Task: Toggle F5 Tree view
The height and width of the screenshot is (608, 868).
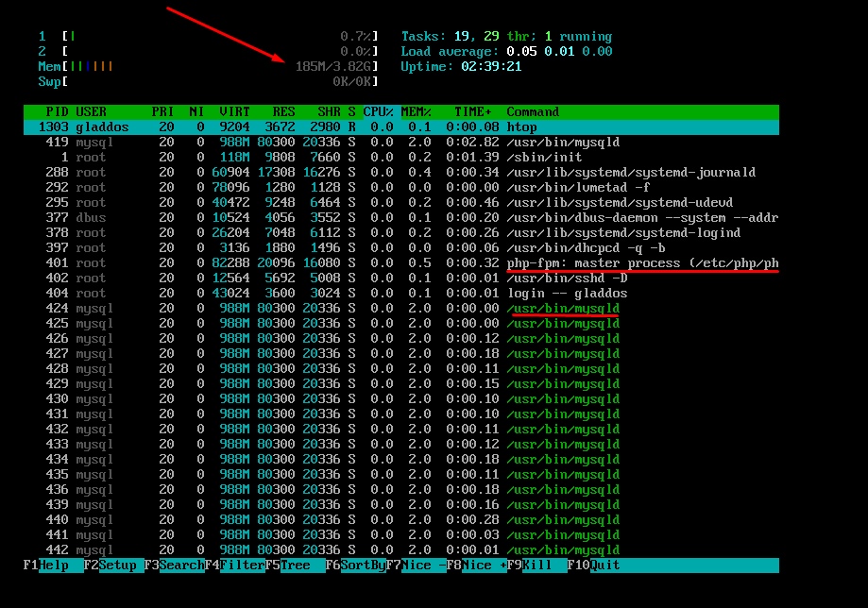Action: pyautogui.click(x=295, y=566)
